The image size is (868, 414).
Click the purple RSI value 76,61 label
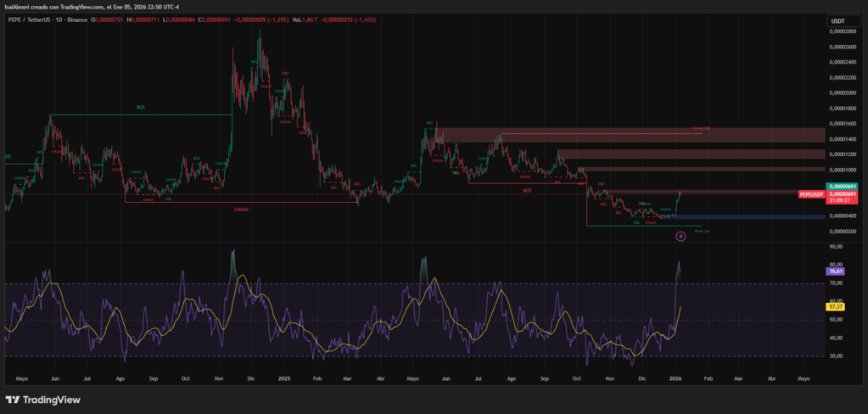click(837, 273)
